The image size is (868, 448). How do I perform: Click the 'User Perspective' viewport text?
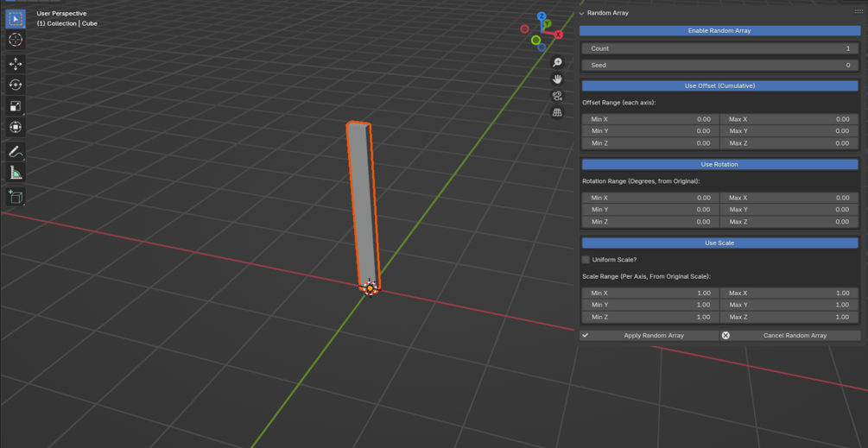[x=61, y=13]
